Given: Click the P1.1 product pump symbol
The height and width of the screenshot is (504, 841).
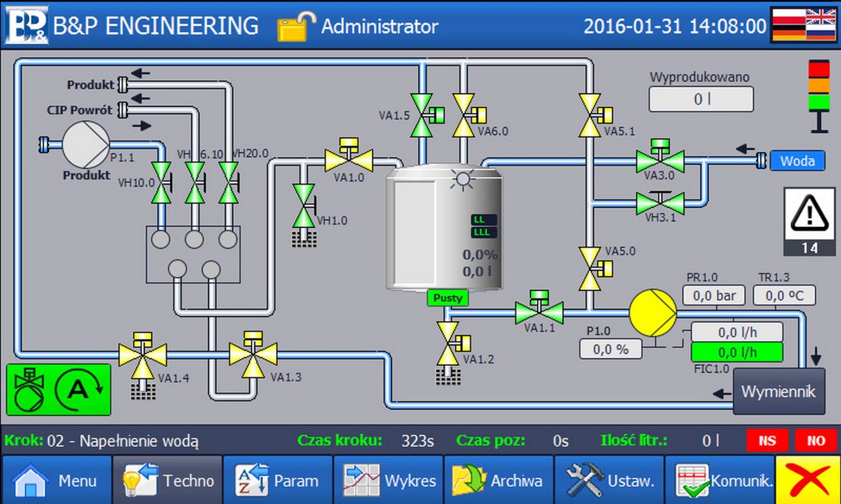Looking at the screenshot, I should pyautogui.click(x=86, y=145).
